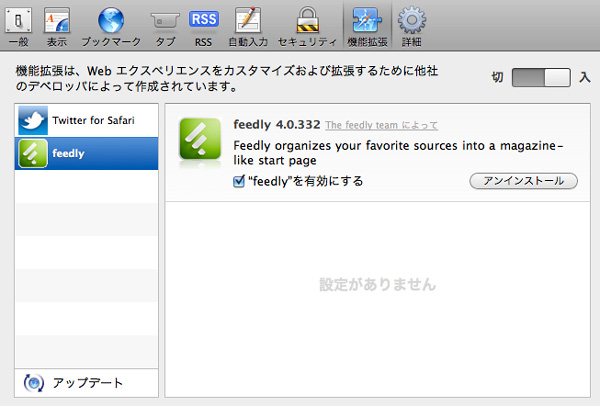Screen dimensions: 600x406
Task: Click the 機能拡張は、Web エクスペリエンス description text
Action: 227,78
